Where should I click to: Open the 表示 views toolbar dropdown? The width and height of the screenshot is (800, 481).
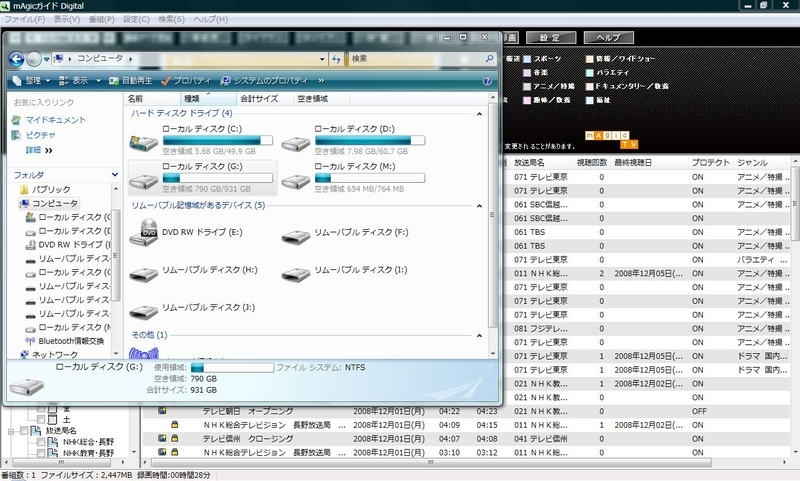tap(80, 81)
